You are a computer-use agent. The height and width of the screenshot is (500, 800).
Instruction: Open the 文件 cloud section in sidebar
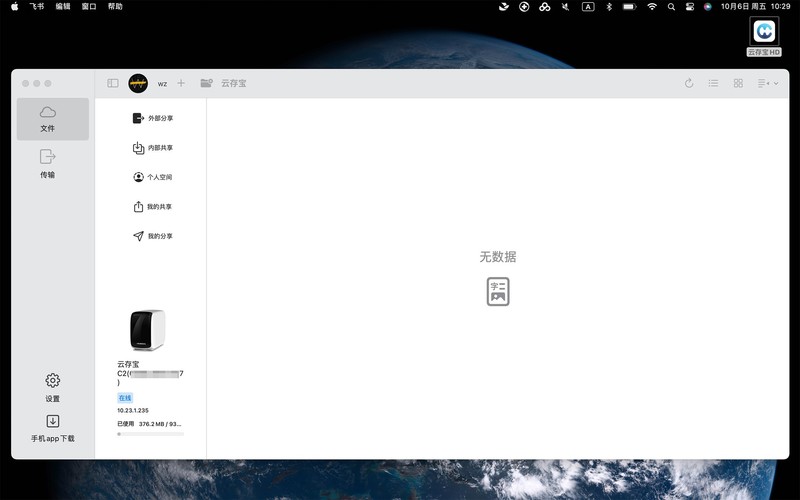pos(48,118)
